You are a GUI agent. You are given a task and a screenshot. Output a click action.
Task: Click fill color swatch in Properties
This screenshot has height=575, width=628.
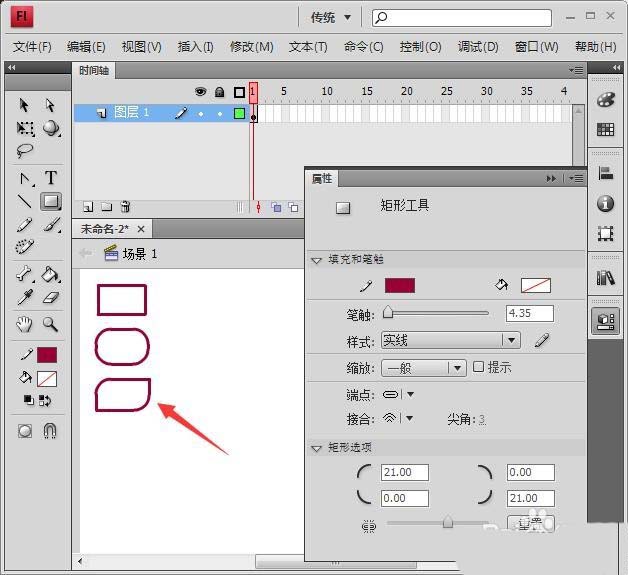click(x=535, y=285)
